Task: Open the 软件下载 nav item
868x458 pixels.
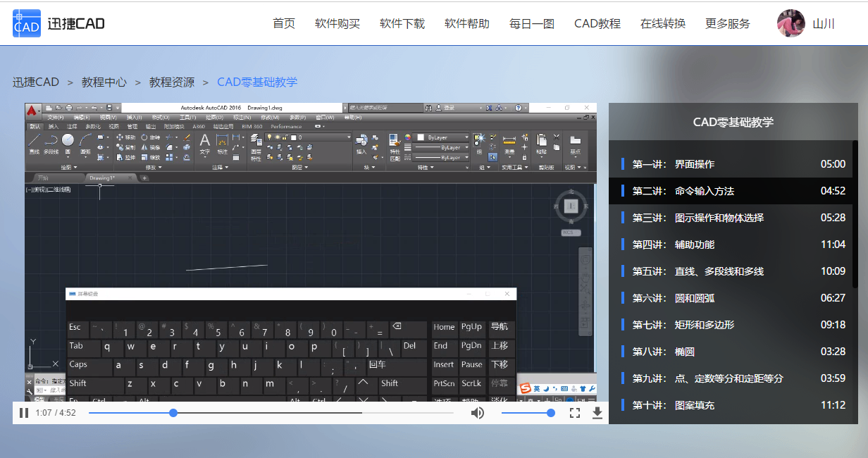Action: coord(402,23)
